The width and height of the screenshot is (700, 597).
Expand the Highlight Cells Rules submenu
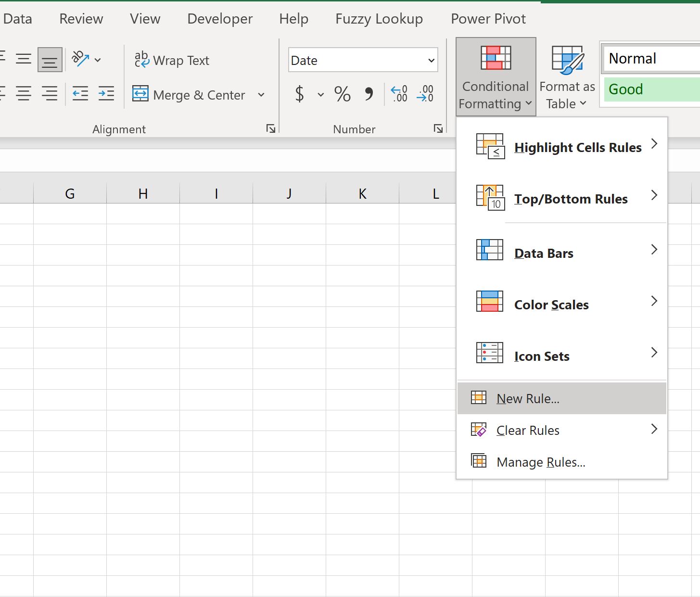[577, 147]
